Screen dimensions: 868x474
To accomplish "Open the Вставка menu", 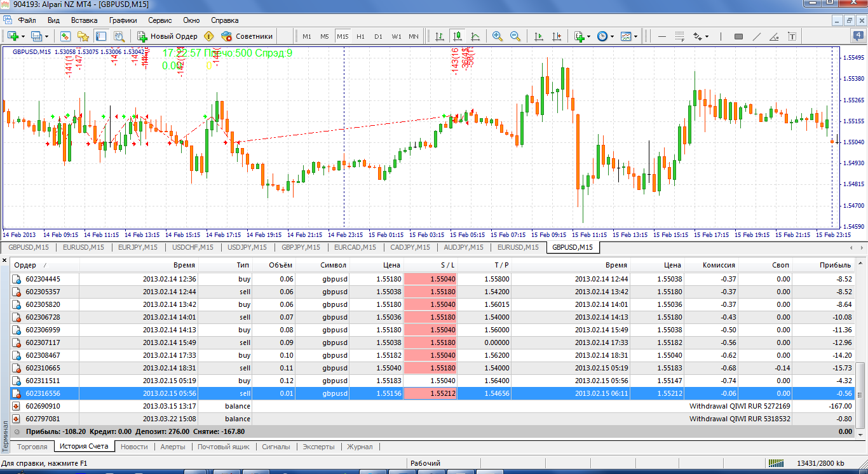I will (85, 20).
